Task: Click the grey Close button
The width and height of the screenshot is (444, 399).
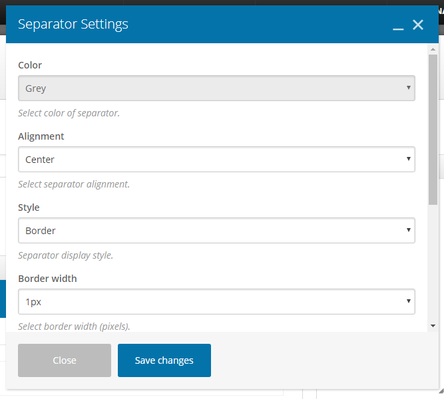Action: [64, 360]
